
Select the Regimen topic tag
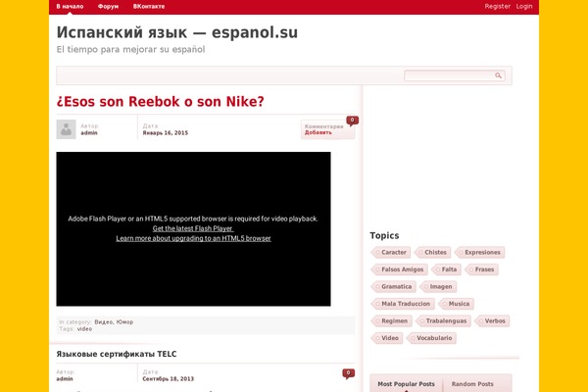coord(392,321)
